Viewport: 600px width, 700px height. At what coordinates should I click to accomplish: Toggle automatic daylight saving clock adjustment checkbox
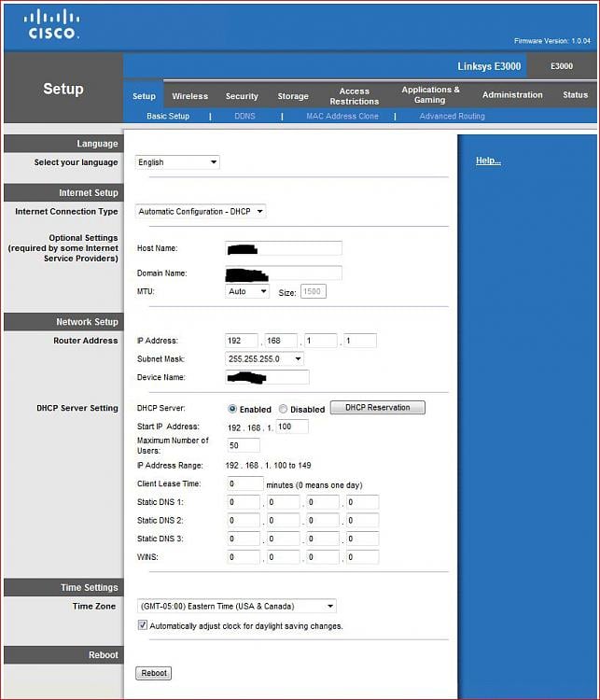point(143,625)
